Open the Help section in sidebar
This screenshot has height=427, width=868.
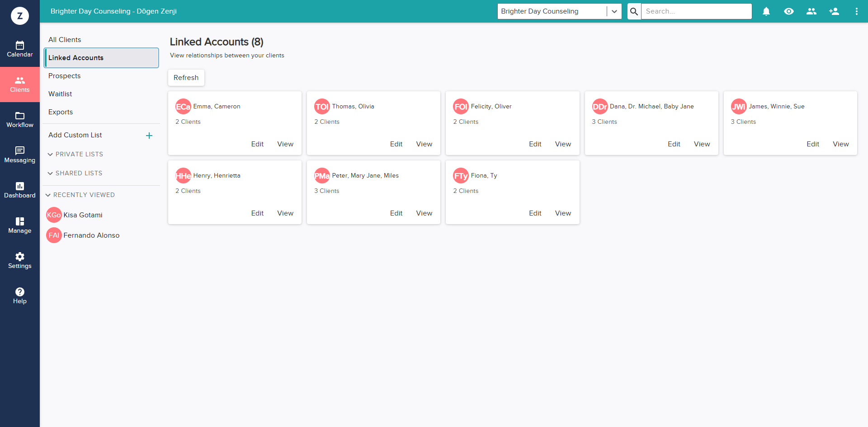click(x=20, y=296)
